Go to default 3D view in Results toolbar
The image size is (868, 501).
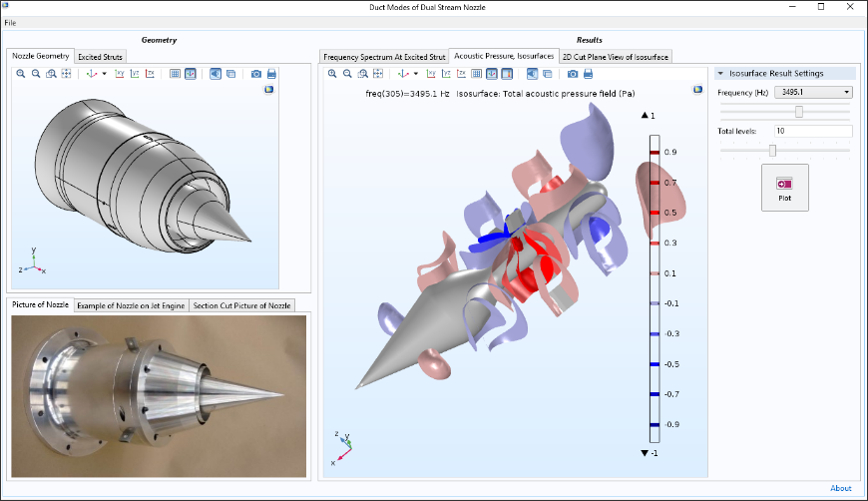403,74
